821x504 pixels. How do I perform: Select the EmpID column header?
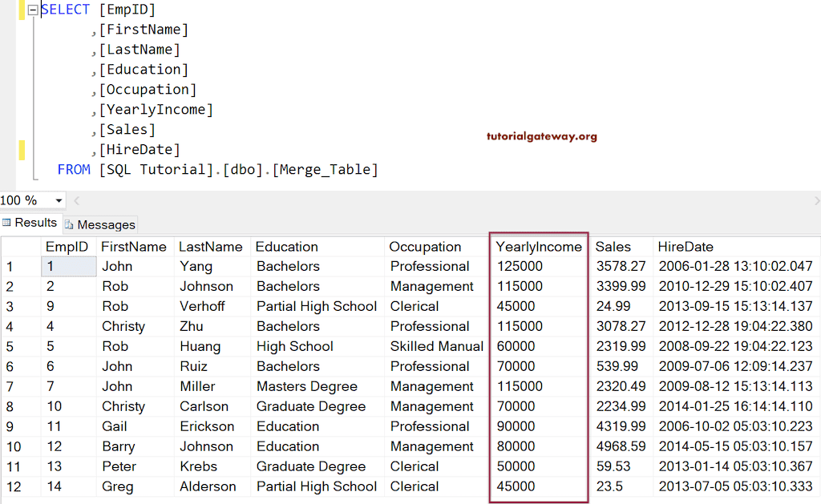(x=67, y=246)
